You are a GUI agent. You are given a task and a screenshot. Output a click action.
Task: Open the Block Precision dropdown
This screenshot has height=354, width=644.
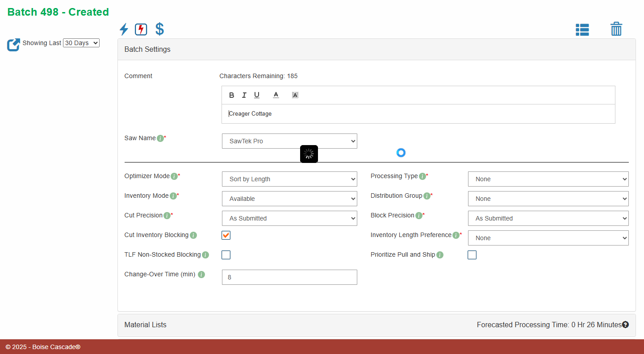click(548, 218)
